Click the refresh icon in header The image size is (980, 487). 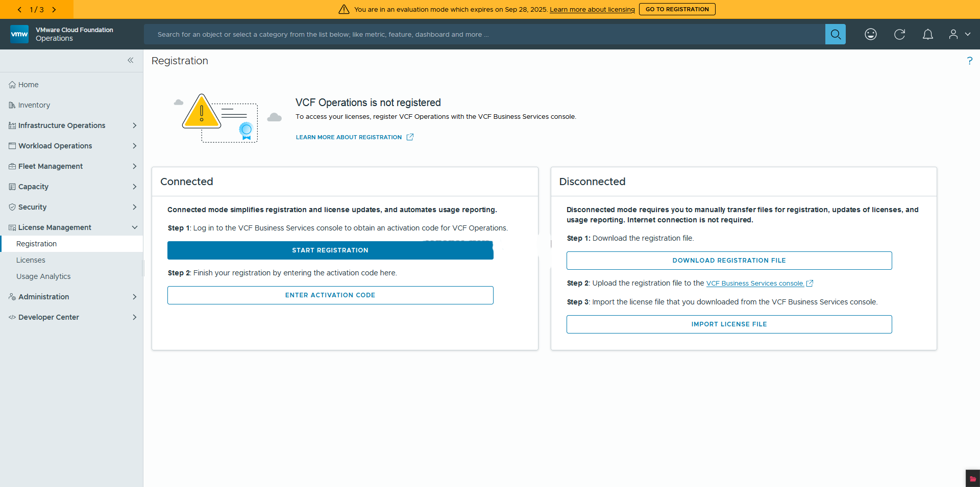coord(899,34)
